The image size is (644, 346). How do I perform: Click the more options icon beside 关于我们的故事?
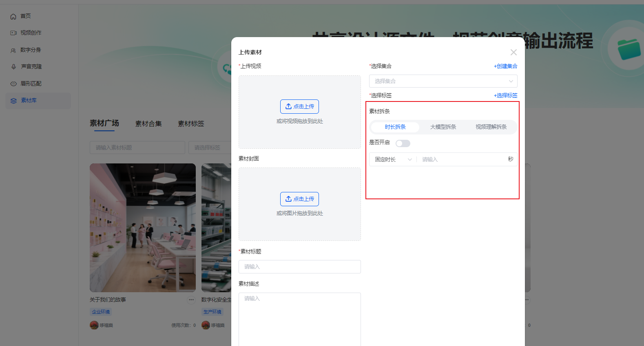[x=191, y=300]
